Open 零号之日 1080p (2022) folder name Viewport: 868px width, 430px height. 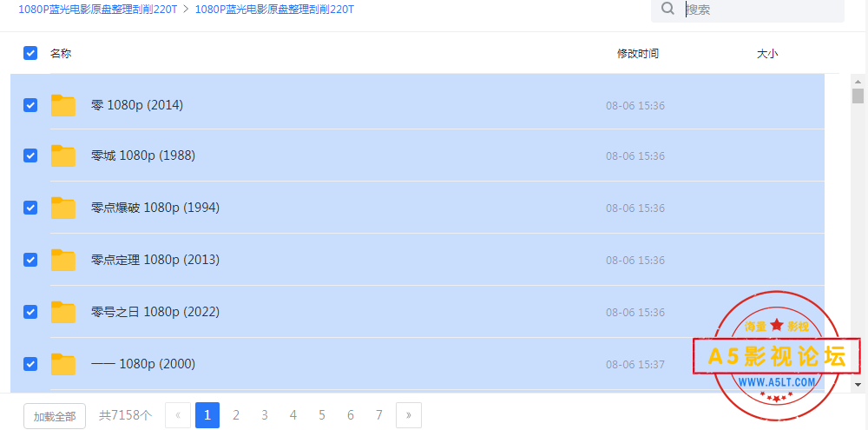[x=155, y=312]
